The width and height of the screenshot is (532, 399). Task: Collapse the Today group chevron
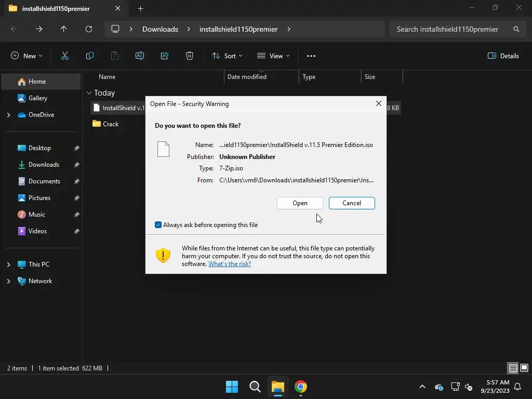tap(89, 93)
